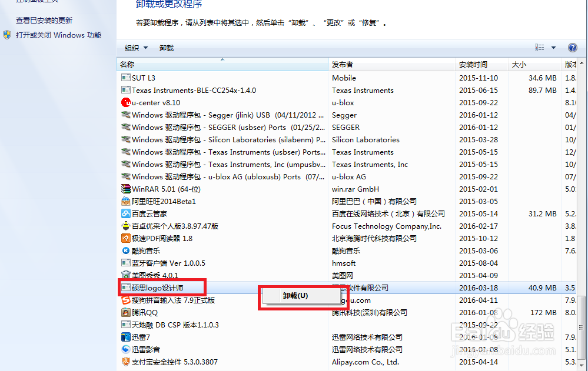Click the 百度云管家 icon
588x371 pixels.
(125, 213)
